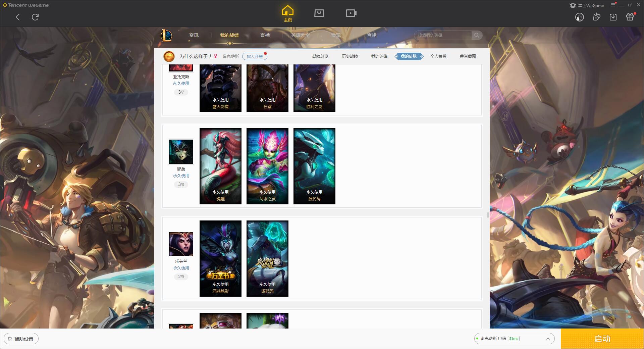644x349 pixels.
Task: Expand the 诺克萨斯 电信 server dropdown
Action: (x=514, y=339)
